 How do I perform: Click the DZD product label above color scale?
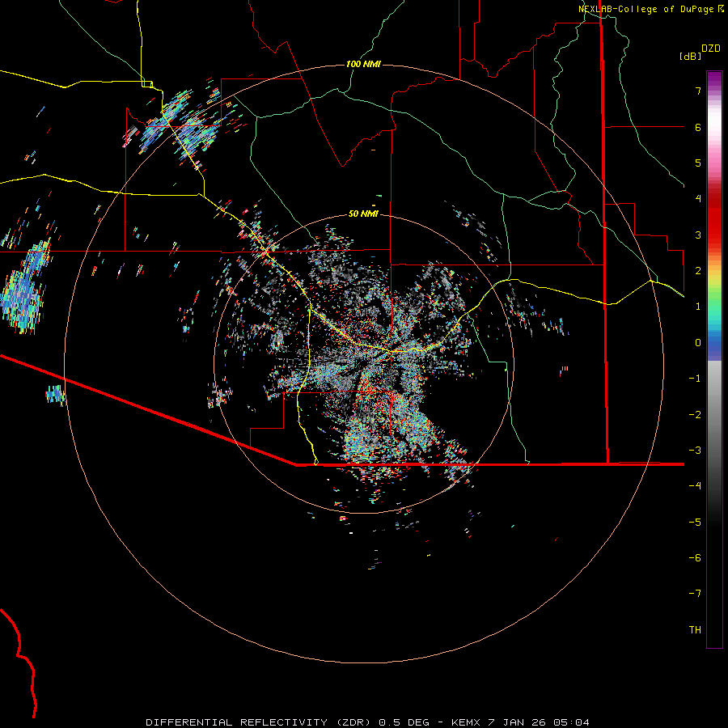pos(711,49)
